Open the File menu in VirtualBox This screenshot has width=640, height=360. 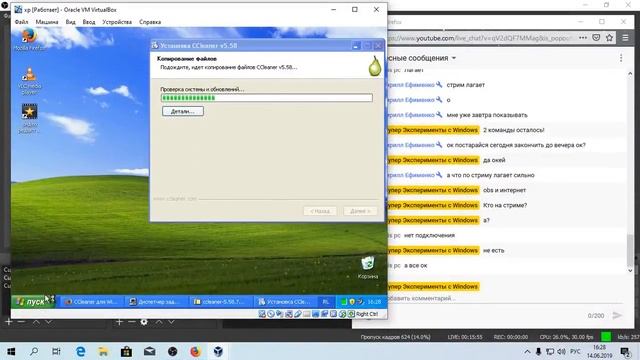click(x=22, y=22)
